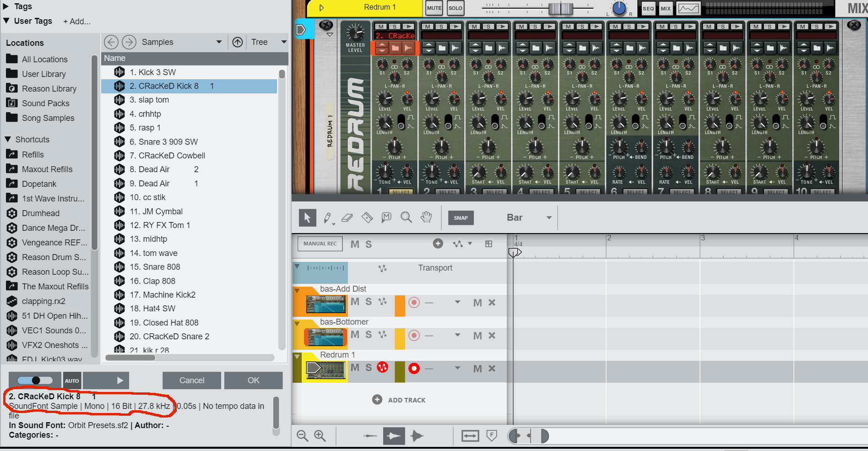Enable AUTO audition in browser
The image size is (868, 451).
72,380
